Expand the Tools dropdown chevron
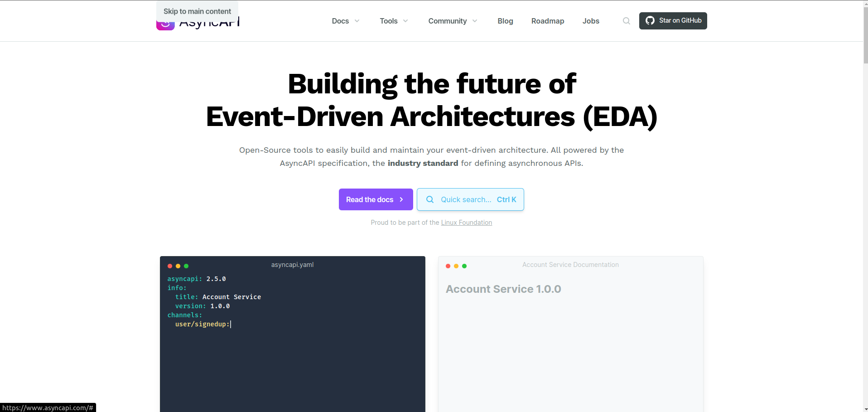Image resolution: width=868 pixels, height=412 pixels. coord(405,21)
